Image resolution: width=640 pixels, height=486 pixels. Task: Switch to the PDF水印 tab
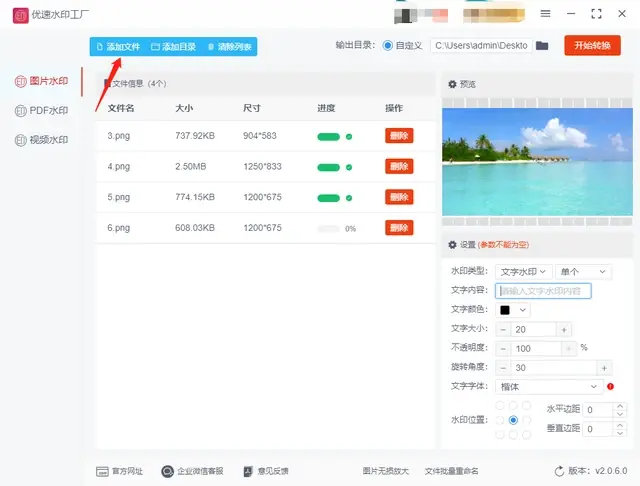[x=41, y=111]
